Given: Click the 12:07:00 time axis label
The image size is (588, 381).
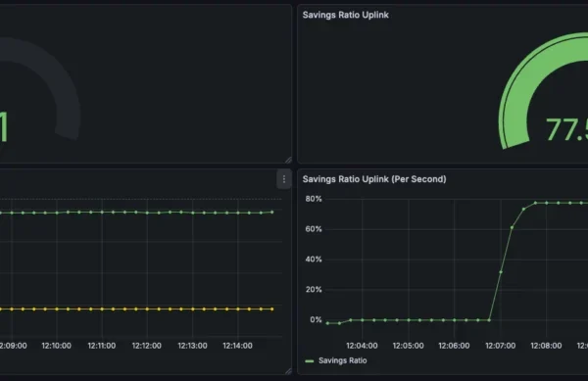Looking at the screenshot, I should pyautogui.click(x=500, y=346).
